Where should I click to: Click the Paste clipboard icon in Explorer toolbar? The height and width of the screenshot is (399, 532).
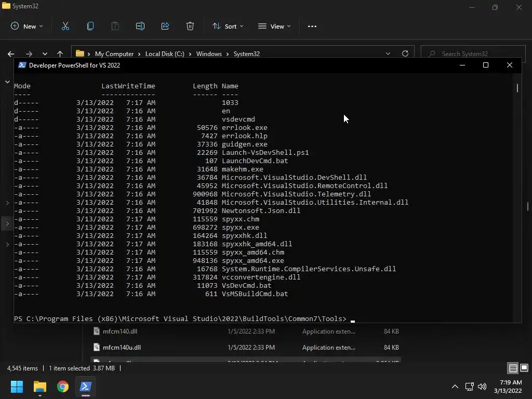coord(115,26)
